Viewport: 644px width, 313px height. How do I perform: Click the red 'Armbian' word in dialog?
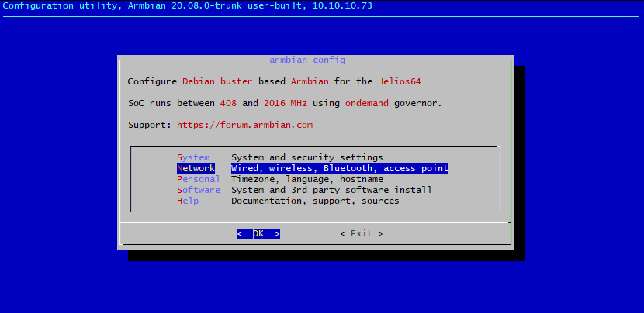pos(310,81)
